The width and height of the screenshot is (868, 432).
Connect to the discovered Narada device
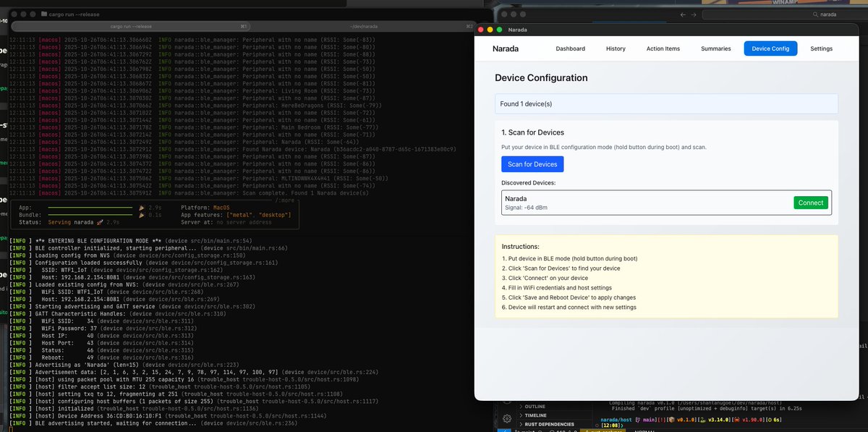[x=811, y=203]
